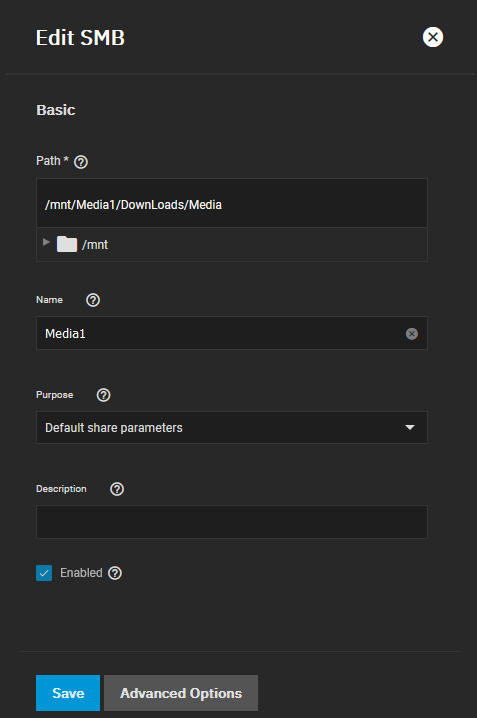Open help tooltip for Description
Image resolution: width=477 pixels, height=718 pixels.
(117, 489)
